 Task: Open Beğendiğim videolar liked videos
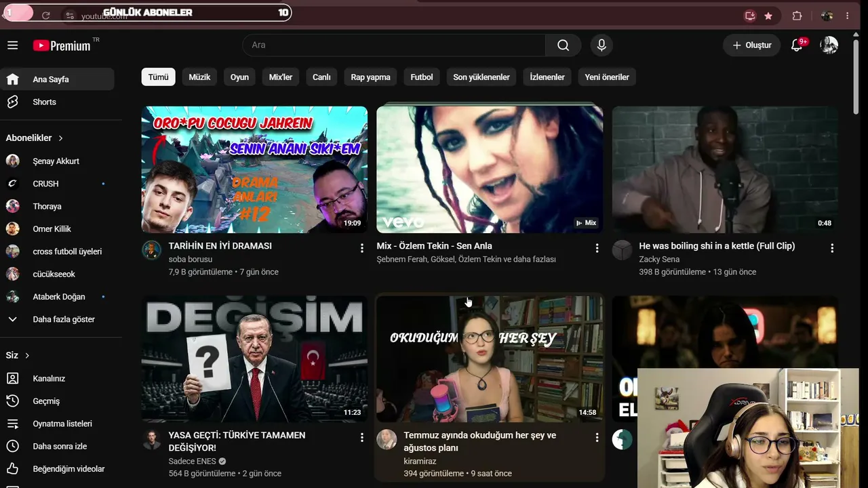tap(57, 469)
